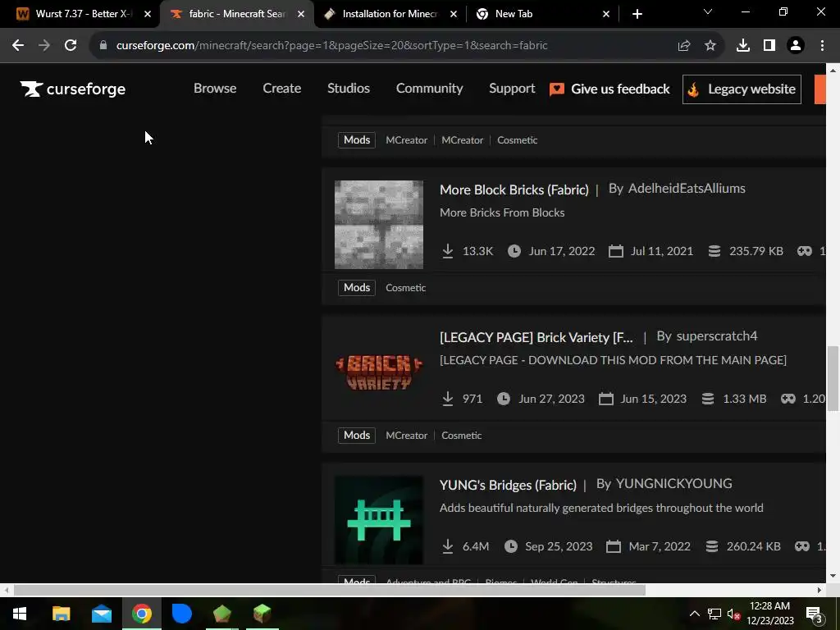Open the AdelheidEatsAlliums author page
The image size is (840, 630).
pos(687,189)
